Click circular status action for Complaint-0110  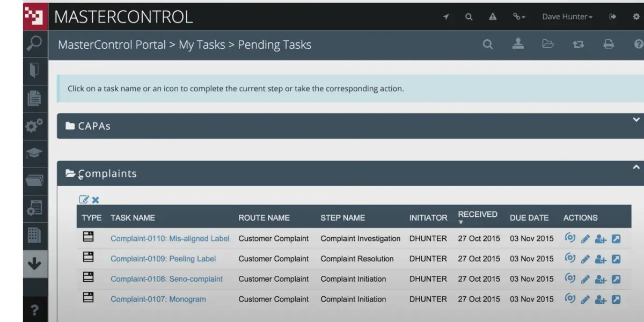pyautogui.click(x=570, y=238)
